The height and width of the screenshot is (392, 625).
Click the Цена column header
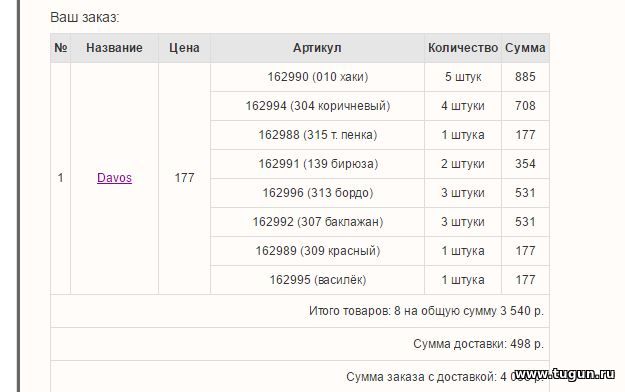click(184, 48)
